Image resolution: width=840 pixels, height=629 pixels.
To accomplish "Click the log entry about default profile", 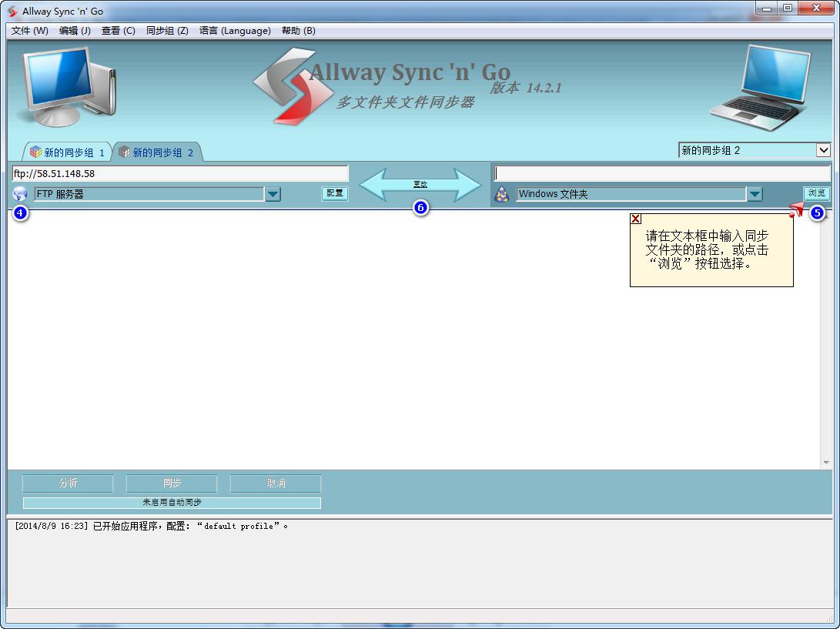I will coord(151,526).
